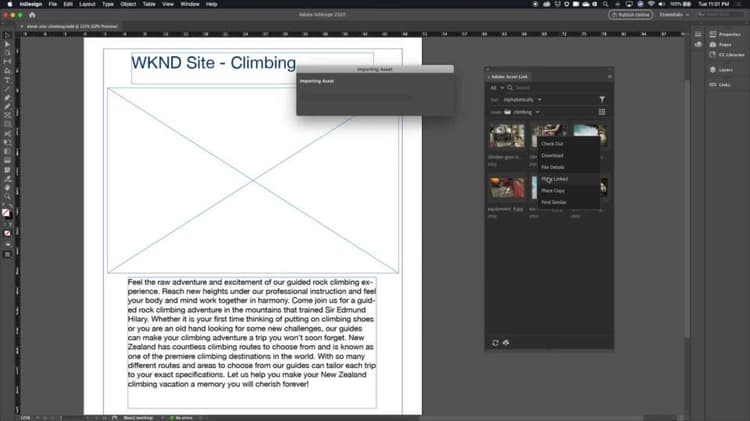Select the Hand tool
This screenshot has height=421, width=750.
[x=7, y=188]
